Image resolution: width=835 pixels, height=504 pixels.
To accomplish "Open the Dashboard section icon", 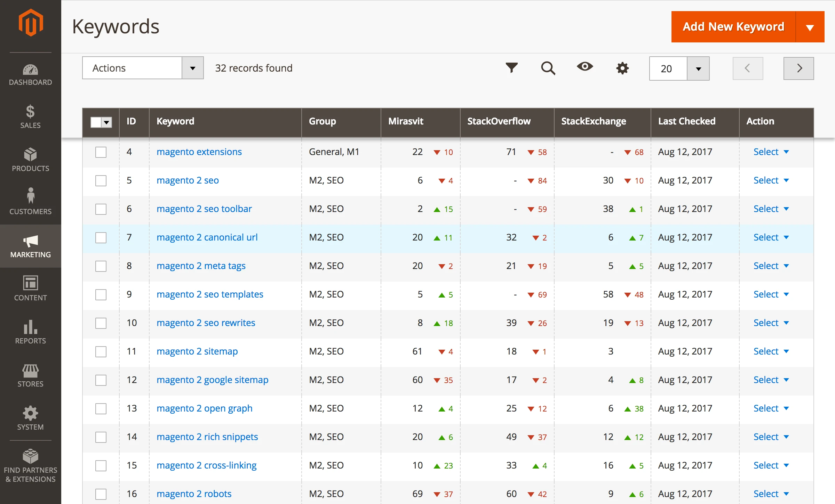I will tap(30, 70).
